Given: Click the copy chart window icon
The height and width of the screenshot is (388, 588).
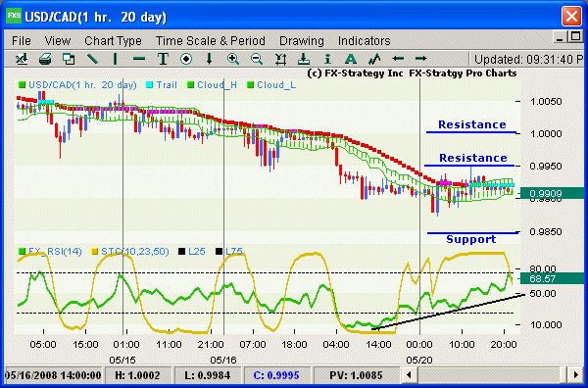Looking at the screenshot, I should pos(69,59).
